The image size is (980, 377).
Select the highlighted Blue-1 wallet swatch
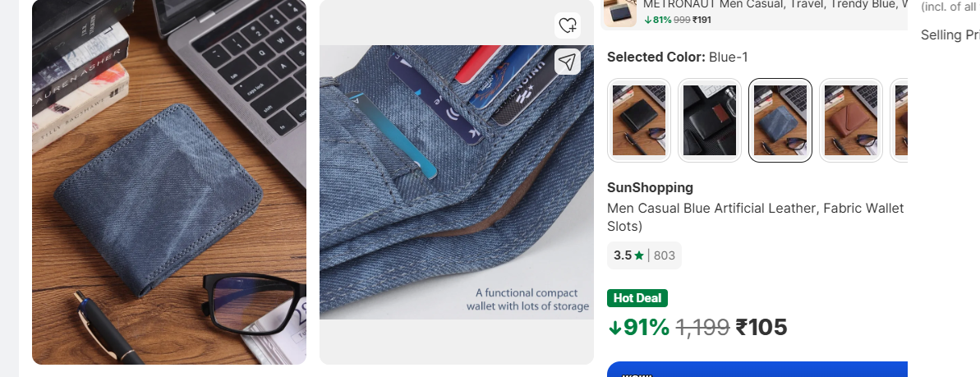click(x=780, y=120)
